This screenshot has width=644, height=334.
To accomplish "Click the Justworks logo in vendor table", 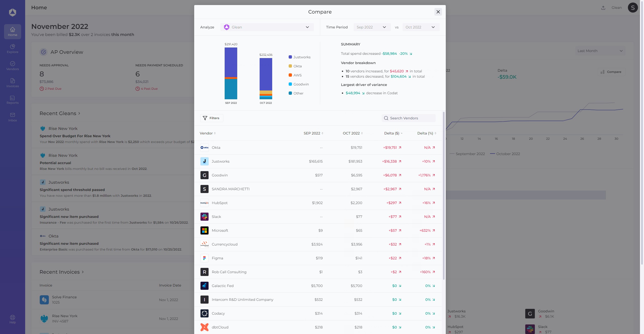I will click(204, 161).
